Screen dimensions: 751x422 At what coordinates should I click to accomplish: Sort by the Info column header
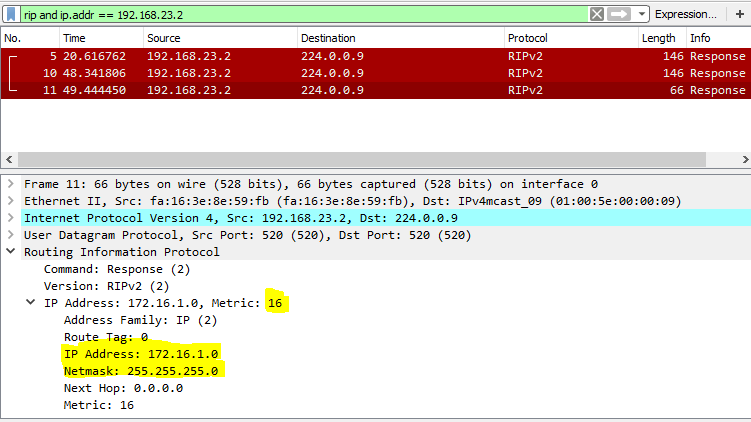pos(718,38)
